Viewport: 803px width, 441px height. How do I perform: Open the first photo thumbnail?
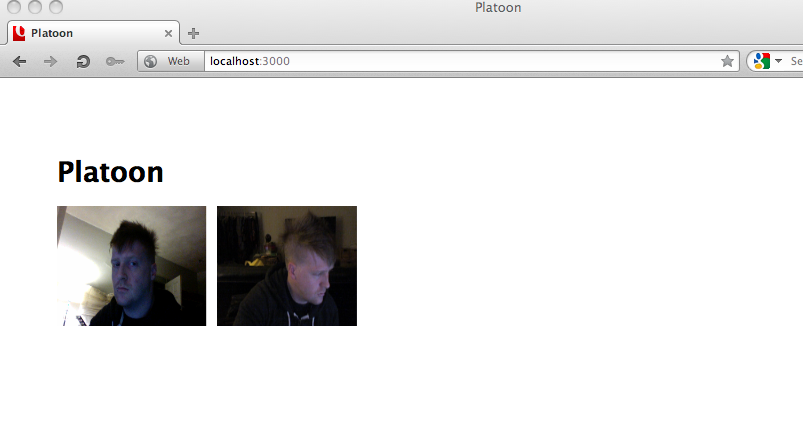(x=131, y=266)
